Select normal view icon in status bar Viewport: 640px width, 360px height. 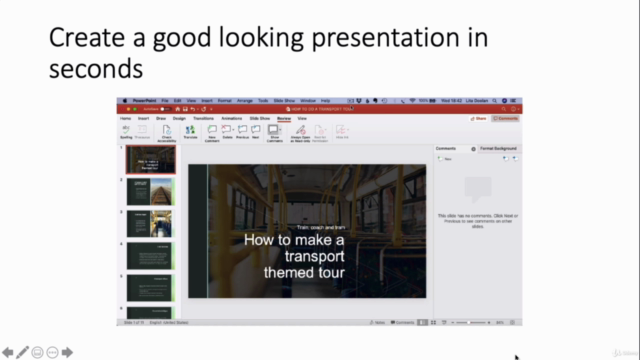click(x=422, y=322)
